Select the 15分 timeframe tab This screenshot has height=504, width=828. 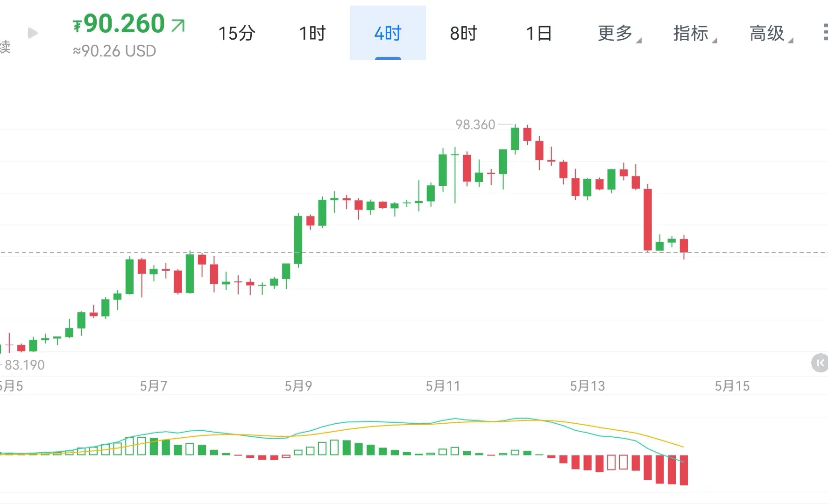pyautogui.click(x=237, y=33)
